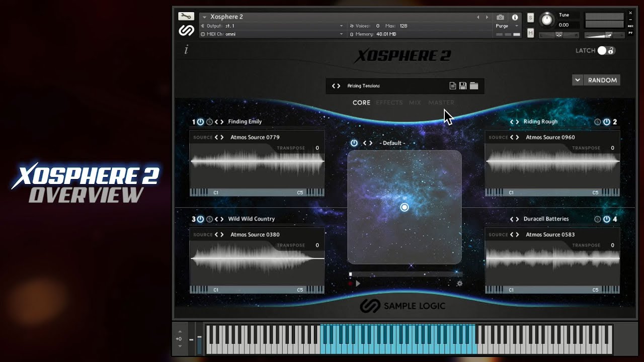Open the preset folder browser icon
The image size is (644, 362).
(x=474, y=86)
